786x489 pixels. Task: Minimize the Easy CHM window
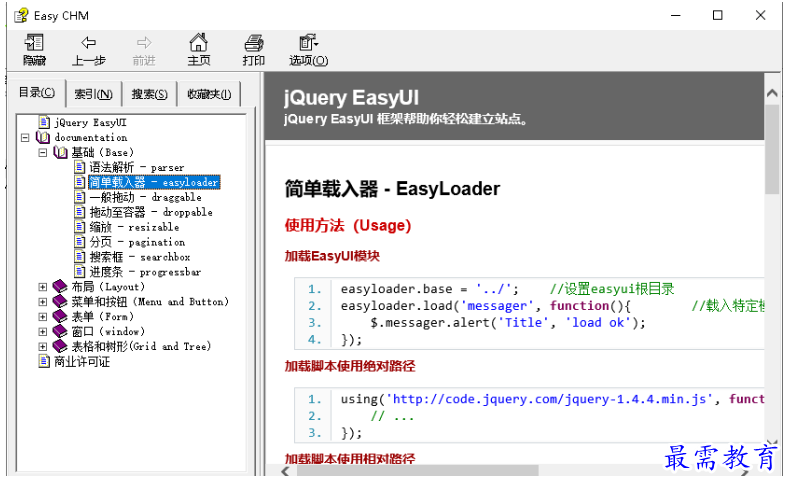coord(676,16)
